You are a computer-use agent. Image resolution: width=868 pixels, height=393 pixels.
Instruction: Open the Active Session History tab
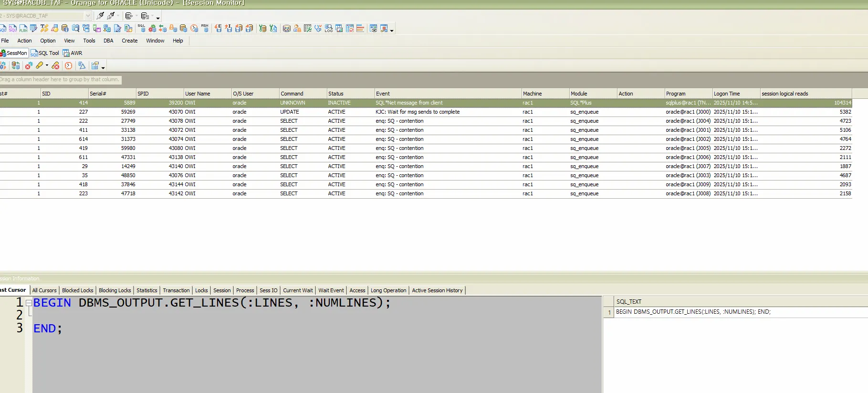(x=437, y=290)
